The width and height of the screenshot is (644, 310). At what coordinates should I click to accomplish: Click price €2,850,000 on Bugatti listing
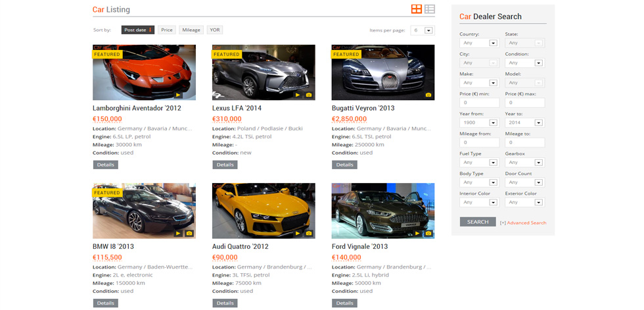point(349,119)
